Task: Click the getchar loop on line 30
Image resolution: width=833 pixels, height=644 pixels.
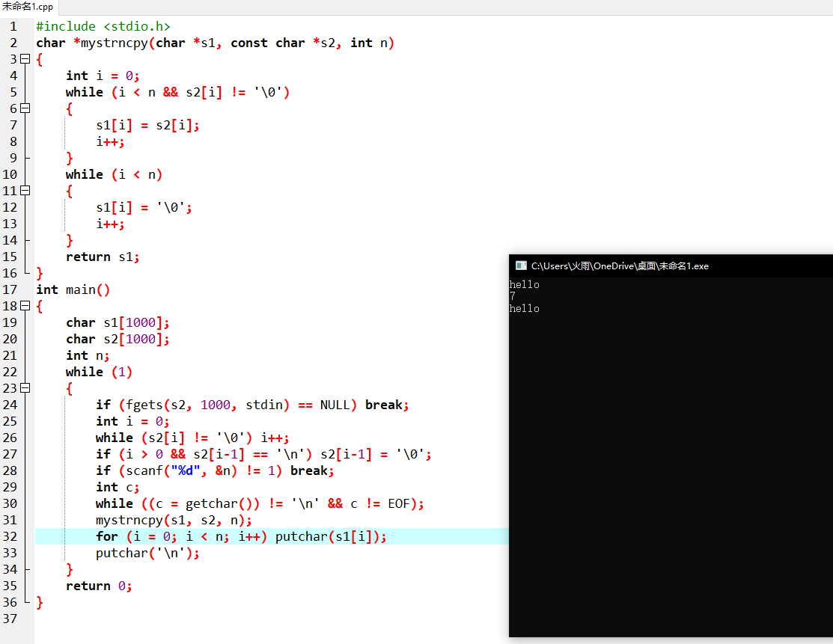Action: [260, 504]
